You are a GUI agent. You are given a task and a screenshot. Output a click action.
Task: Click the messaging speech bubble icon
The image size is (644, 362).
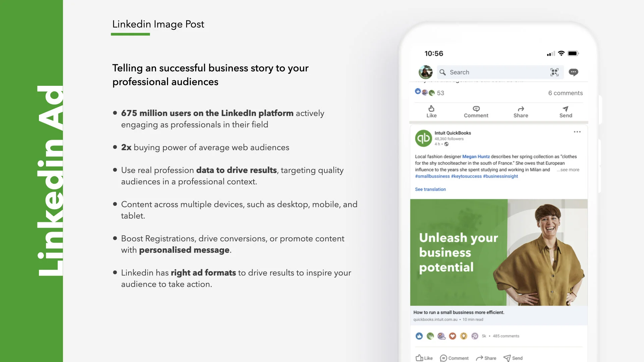573,72
